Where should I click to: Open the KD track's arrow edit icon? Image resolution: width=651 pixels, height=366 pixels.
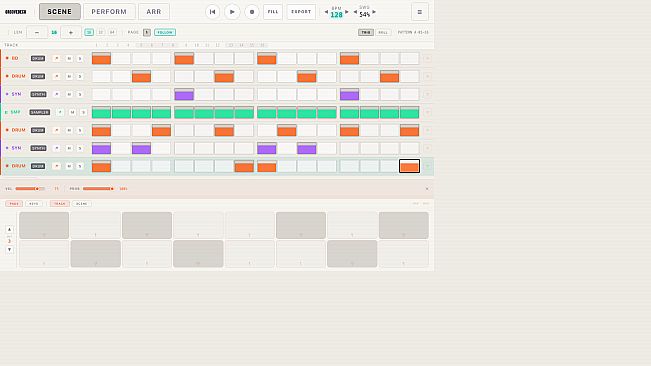(x=56, y=59)
